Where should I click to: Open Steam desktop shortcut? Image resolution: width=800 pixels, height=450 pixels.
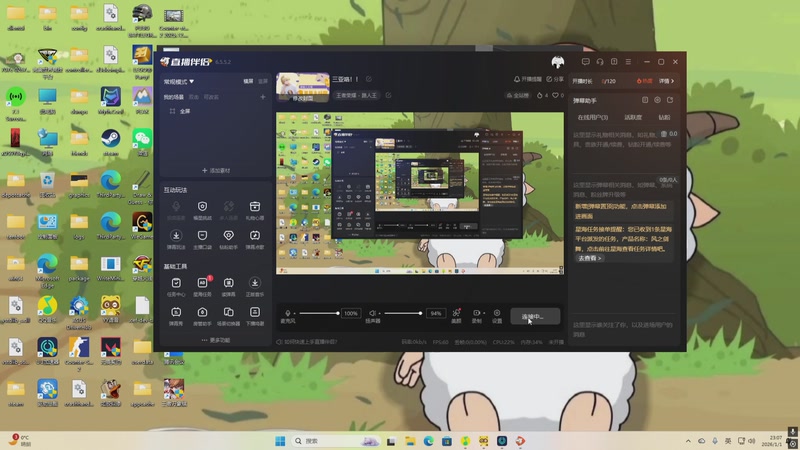[x=111, y=143]
